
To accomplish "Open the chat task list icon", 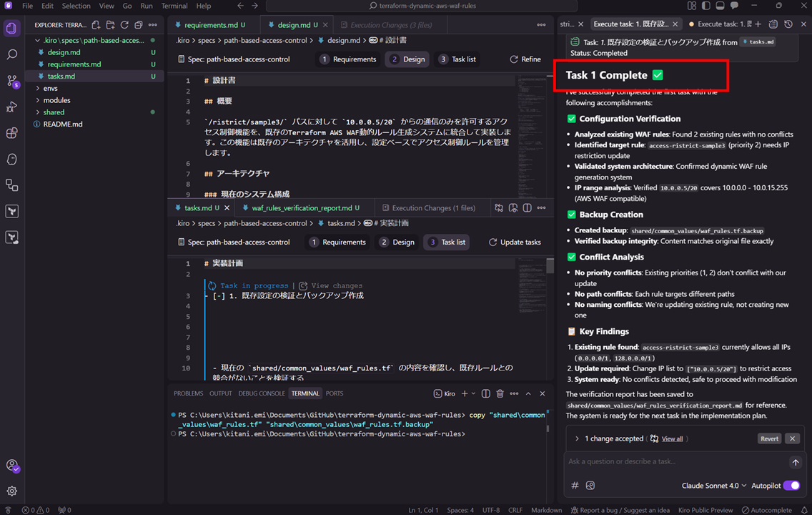I will coord(773,24).
